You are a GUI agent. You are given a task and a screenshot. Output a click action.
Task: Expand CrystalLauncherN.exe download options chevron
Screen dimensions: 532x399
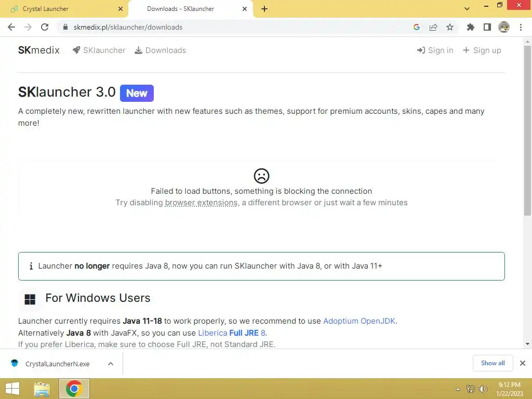[x=111, y=364]
